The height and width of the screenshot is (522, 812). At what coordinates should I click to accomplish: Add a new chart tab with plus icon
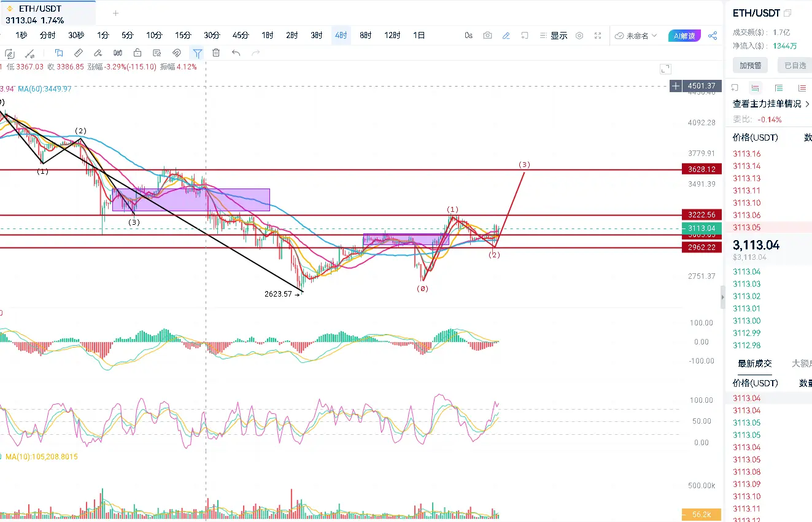tap(115, 13)
